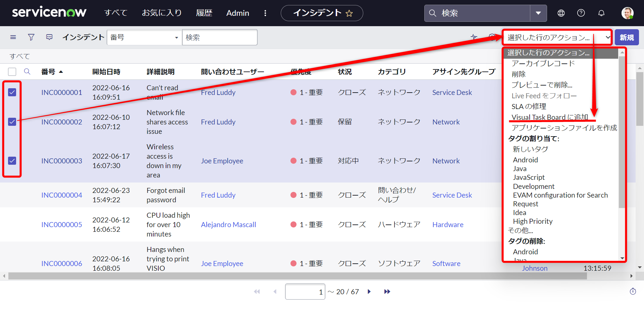The width and height of the screenshot is (644, 312).
Task: Check the checkbox for incident INC0000004
Action: point(12,195)
